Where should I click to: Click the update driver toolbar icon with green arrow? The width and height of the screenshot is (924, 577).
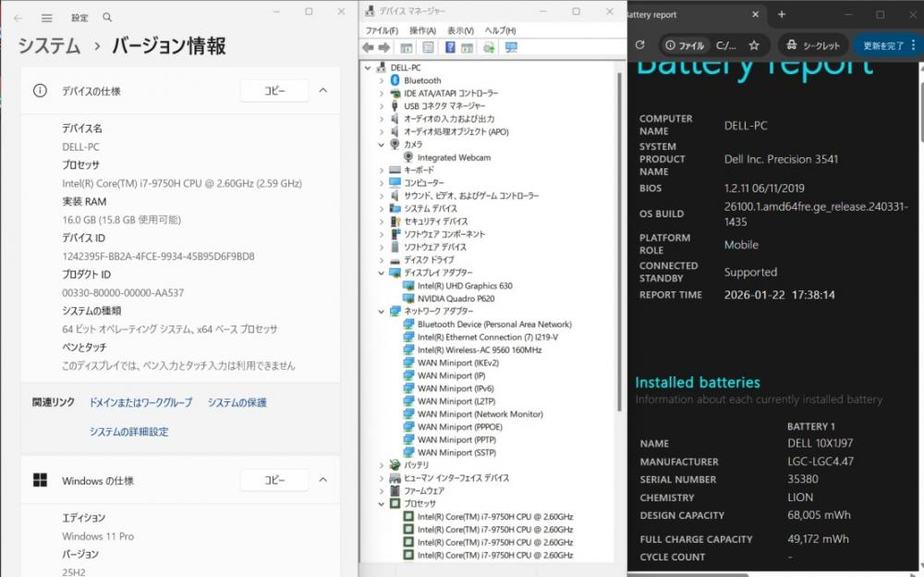point(489,48)
